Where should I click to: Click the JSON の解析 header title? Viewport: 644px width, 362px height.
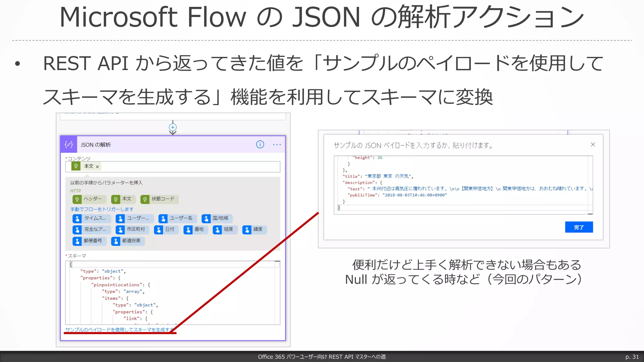pos(96,145)
